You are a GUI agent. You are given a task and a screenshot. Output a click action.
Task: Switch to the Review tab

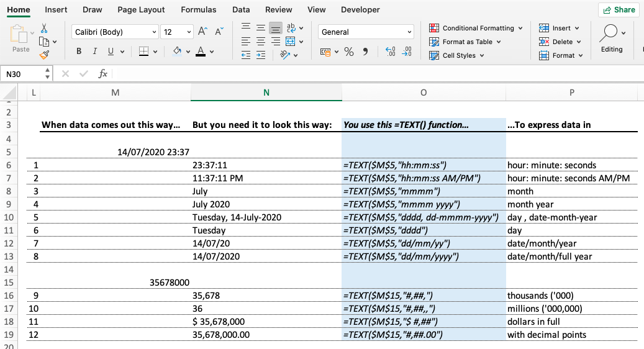point(278,9)
